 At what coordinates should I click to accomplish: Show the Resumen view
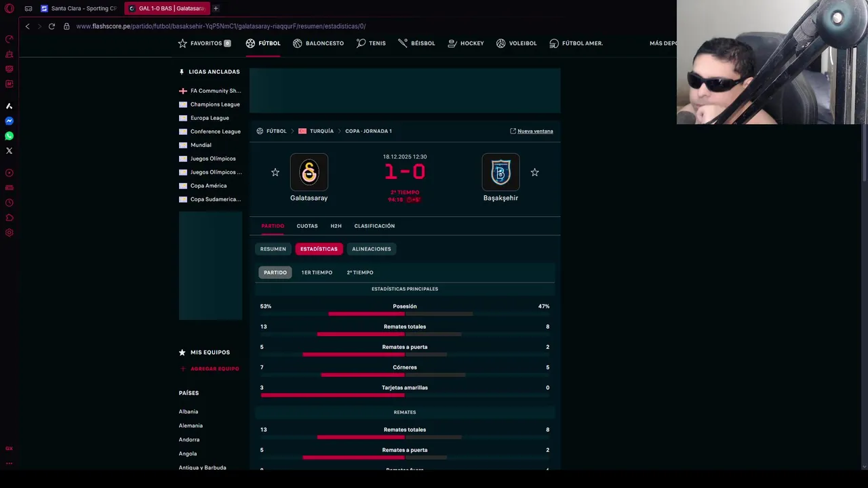[x=273, y=249]
